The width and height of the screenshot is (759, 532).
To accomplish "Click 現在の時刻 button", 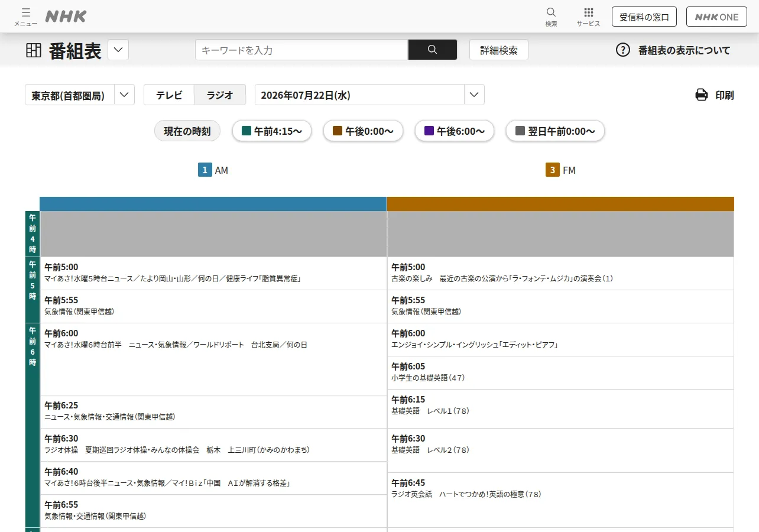I will (187, 131).
